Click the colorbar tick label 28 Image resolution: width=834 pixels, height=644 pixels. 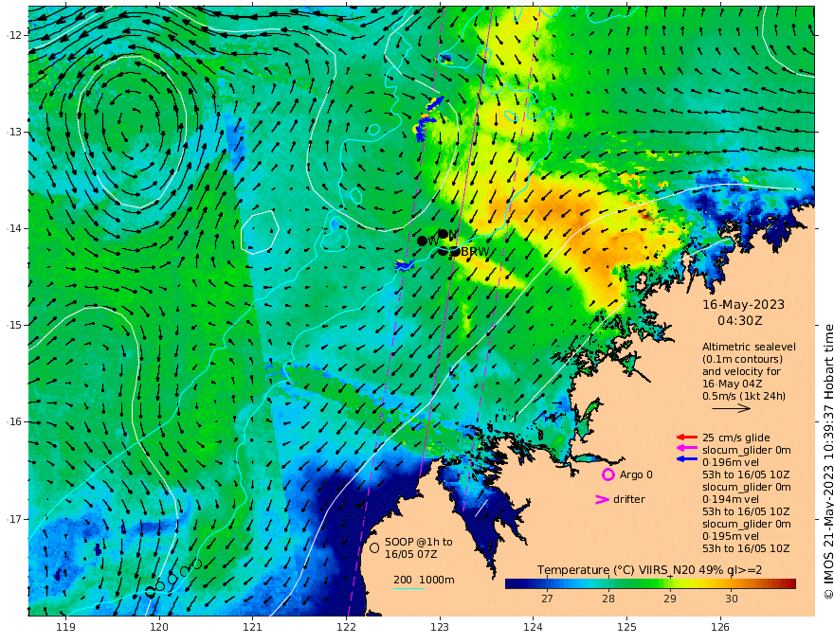(x=608, y=599)
